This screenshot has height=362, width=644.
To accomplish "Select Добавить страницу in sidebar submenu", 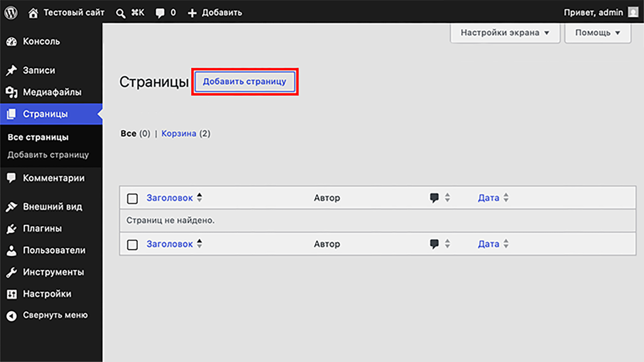I will coord(48,155).
